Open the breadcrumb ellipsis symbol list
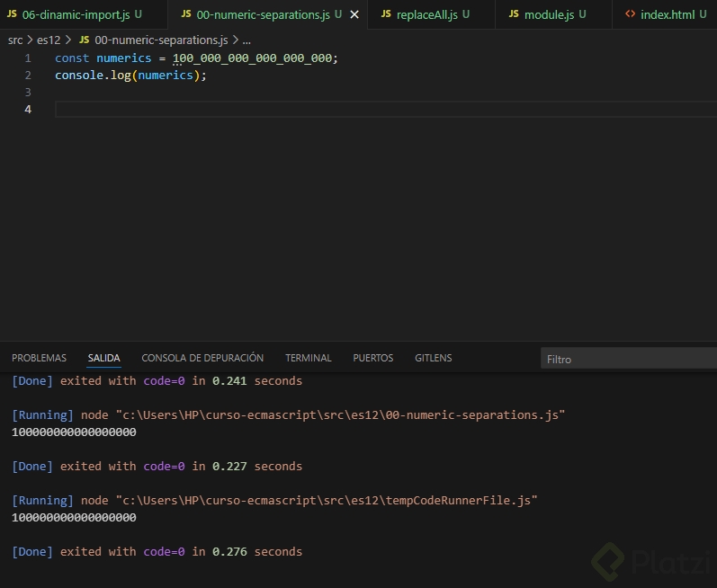The width and height of the screenshot is (717, 588). click(x=246, y=40)
